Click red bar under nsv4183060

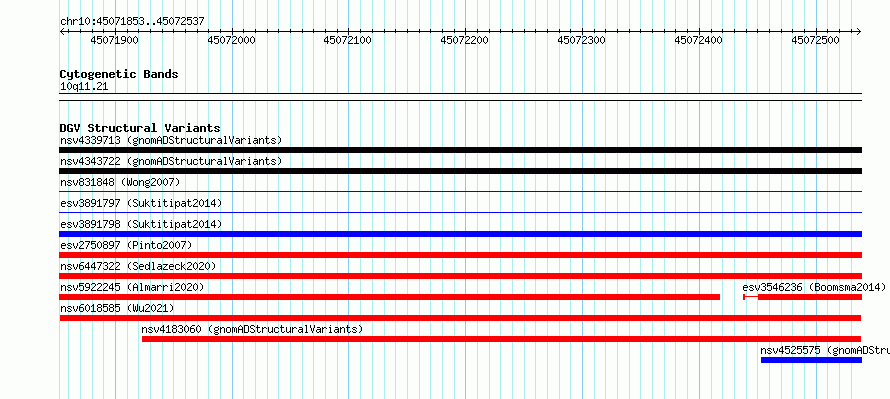(x=502, y=339)
